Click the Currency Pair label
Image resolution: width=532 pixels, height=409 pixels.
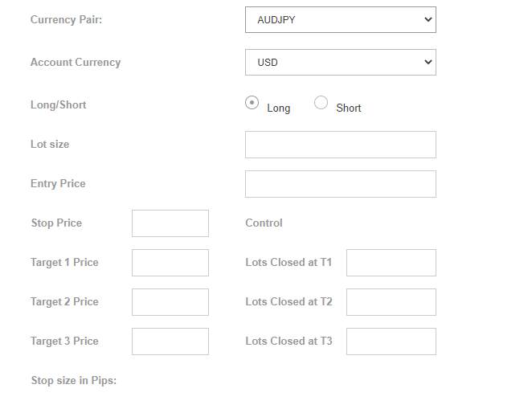[x=66, y=19]
